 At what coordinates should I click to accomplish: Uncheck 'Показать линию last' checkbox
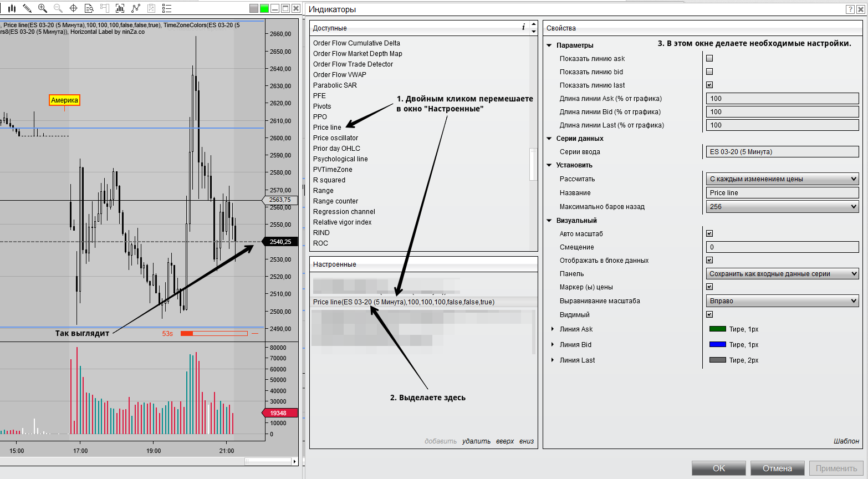pyautogui.click(x=709, y=85)
